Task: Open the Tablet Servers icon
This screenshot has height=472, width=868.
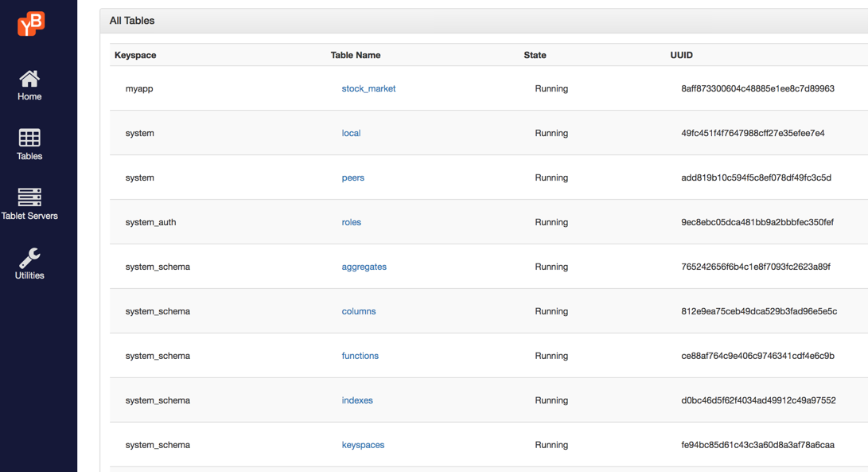Action: [29, 197]
